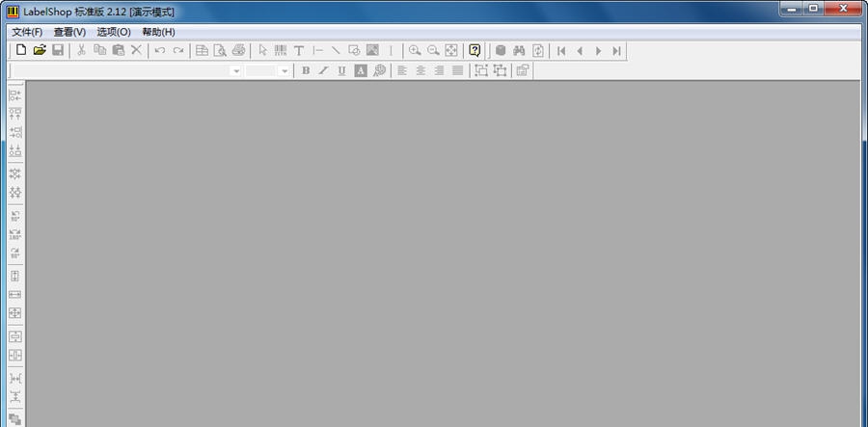Click LabelShop title bar app icon
Image resolution: width=868 pixels, height=427 pixels.
[x=13, y=11]
